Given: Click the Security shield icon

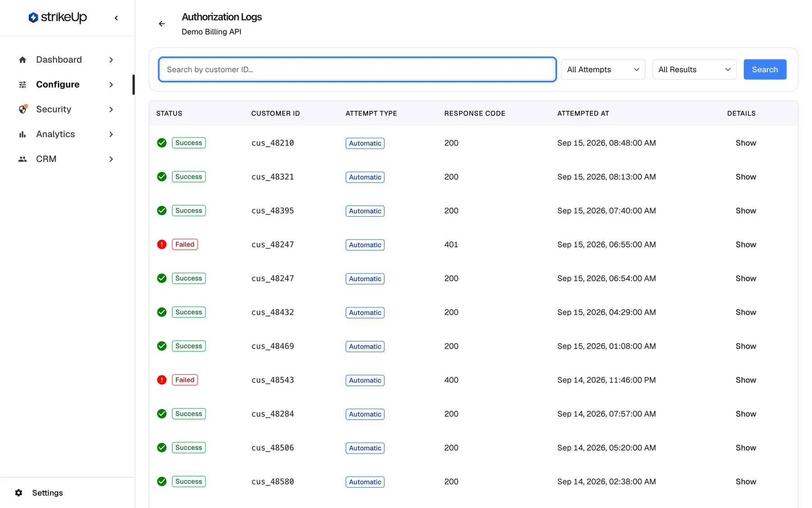Looking at the screenshot, I should (x=23, y=109).
